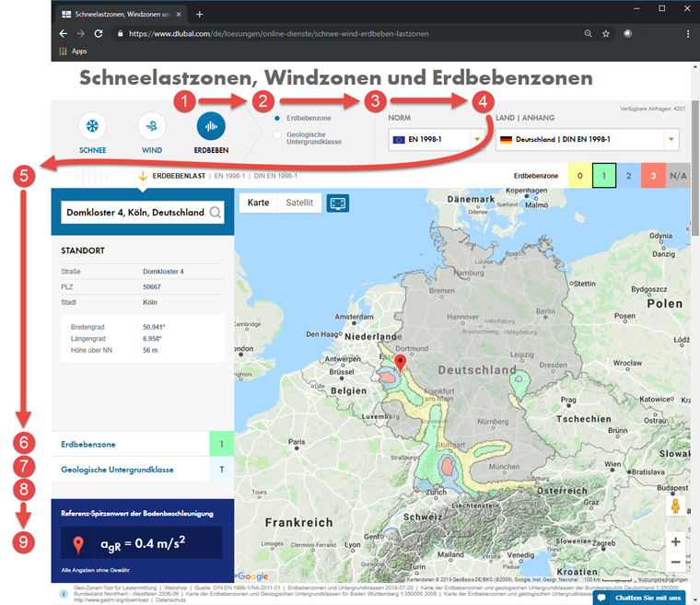Select the Schnee snowflake icon

pos(92,126)
